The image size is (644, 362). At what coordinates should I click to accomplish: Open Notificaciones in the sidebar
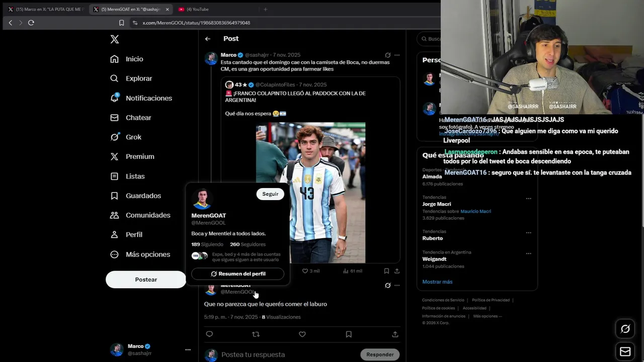point(141,98)
